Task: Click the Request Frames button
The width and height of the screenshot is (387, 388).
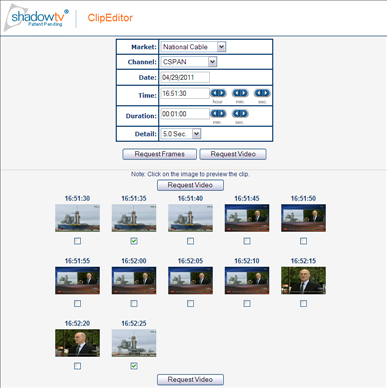Action: point(159,154)
